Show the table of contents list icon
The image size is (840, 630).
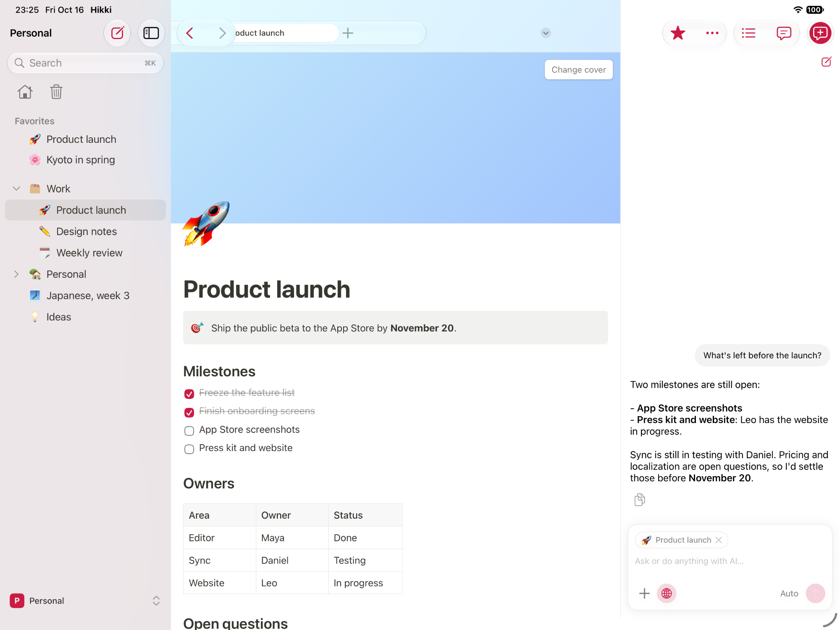point(748,33)
